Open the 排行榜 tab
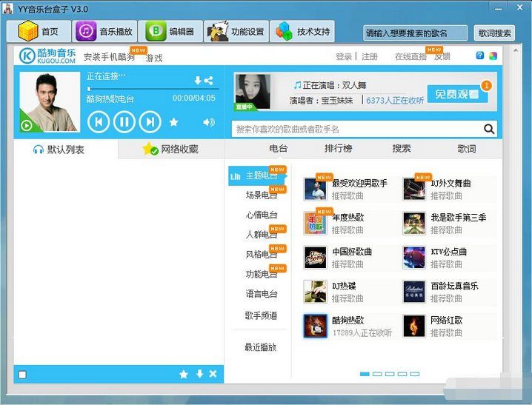532x405 pixels. [339, 148]
